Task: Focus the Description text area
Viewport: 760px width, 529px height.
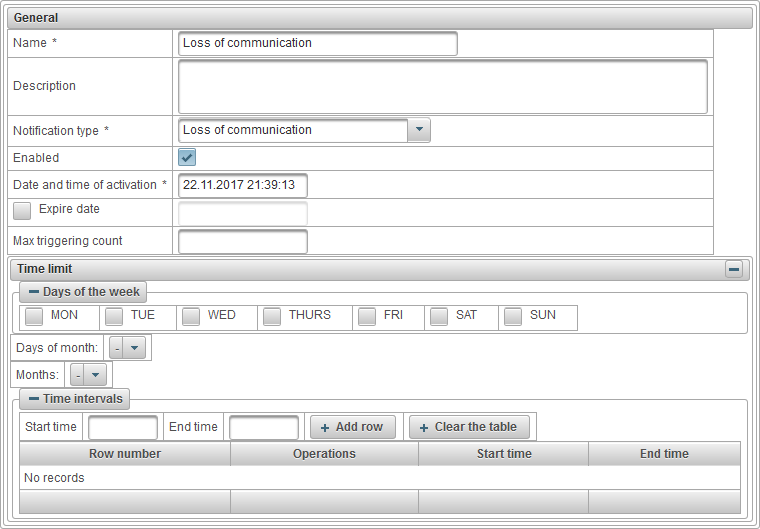Action: click(x=442, y=87)
